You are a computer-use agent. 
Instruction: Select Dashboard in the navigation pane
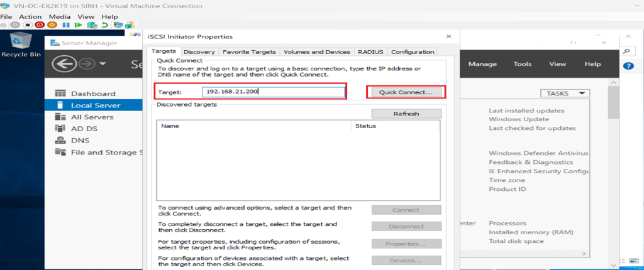[92, 94]
